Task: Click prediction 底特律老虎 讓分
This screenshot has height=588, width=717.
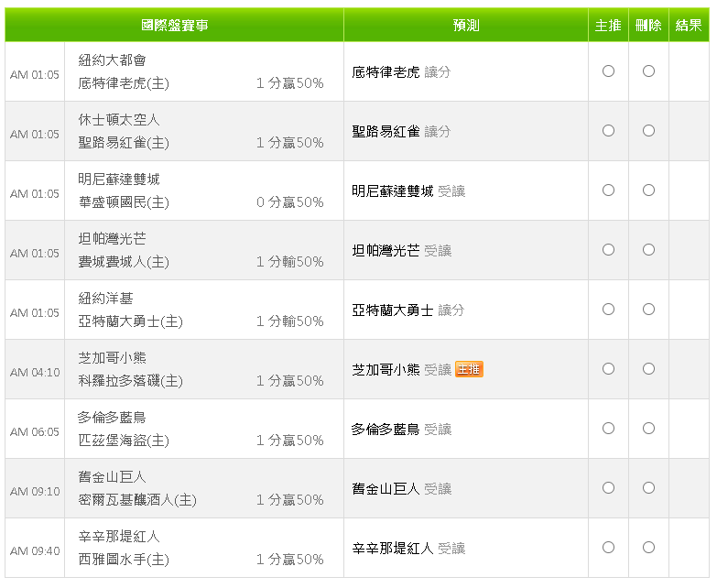Action: tap(401, 72)
